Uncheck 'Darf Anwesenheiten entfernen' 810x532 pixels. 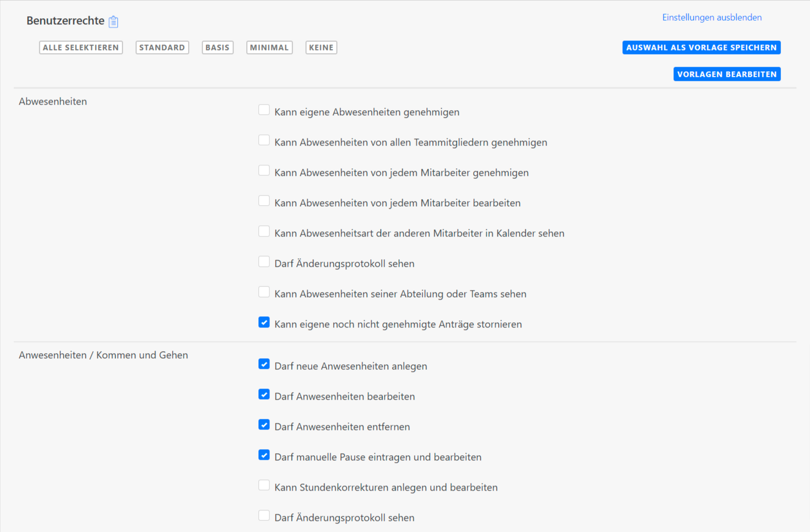click(264, 425)
